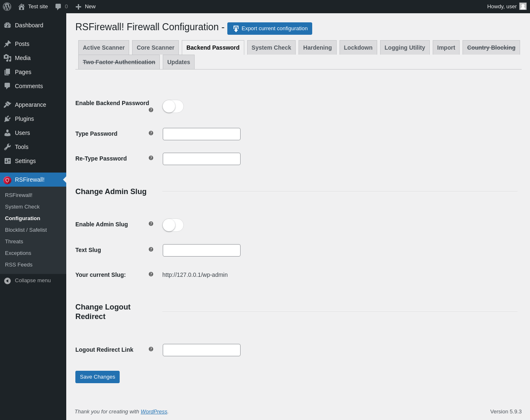Click the user avatar icon at top right
Viewport: 530px width, 420px height.
[523, 6]
